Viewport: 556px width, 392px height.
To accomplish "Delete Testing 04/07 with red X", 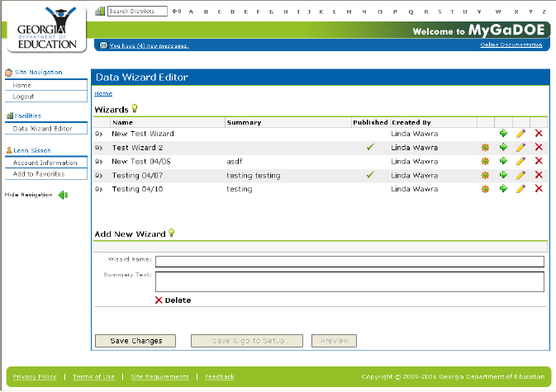I will tap(539, 175).
